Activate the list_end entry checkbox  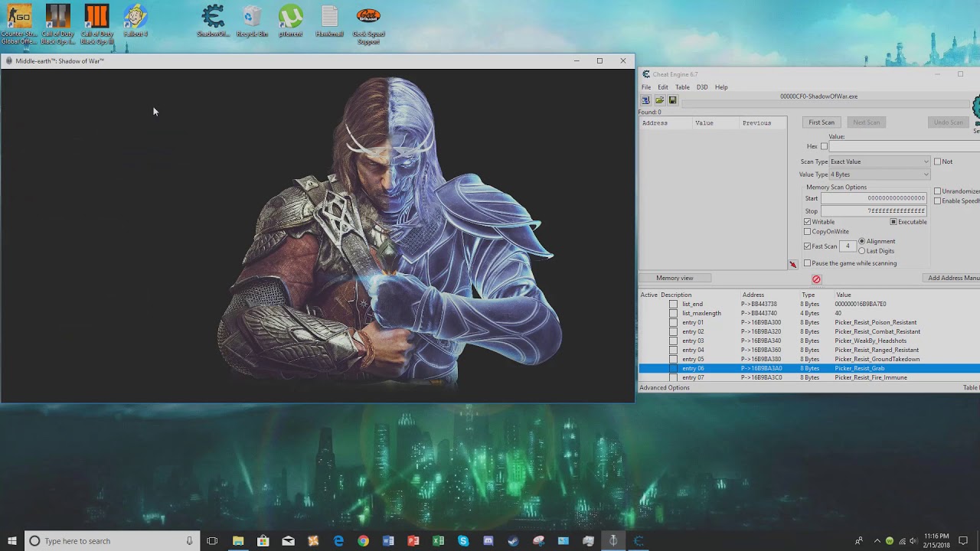tap(673, 304)
